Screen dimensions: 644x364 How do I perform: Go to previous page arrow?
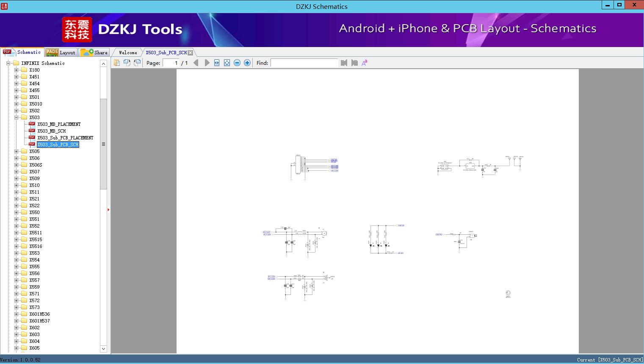196,63
